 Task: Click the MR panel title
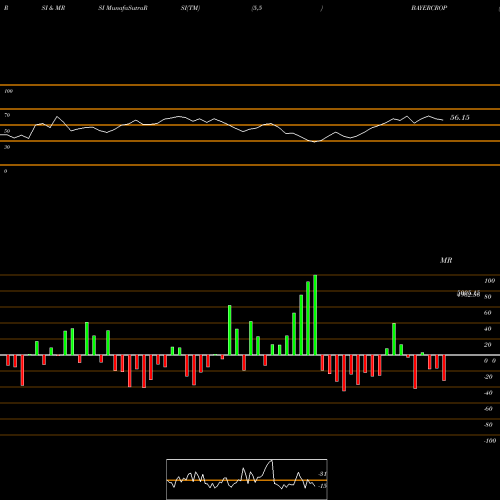point(446,260)
